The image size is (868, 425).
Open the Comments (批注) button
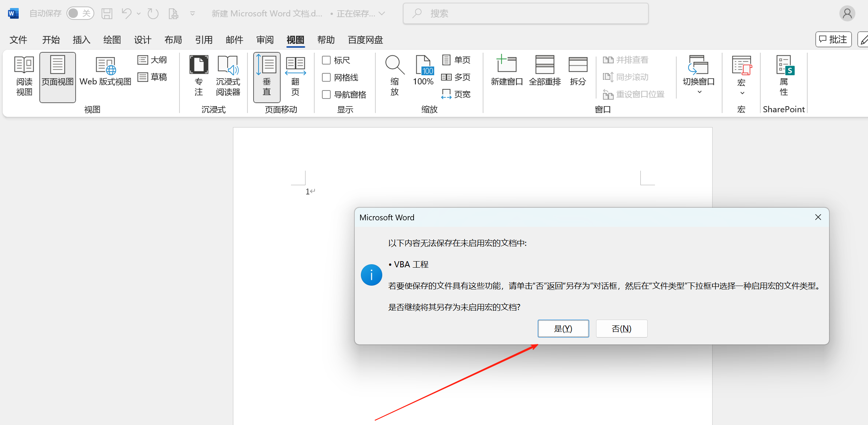pos(834,39)
